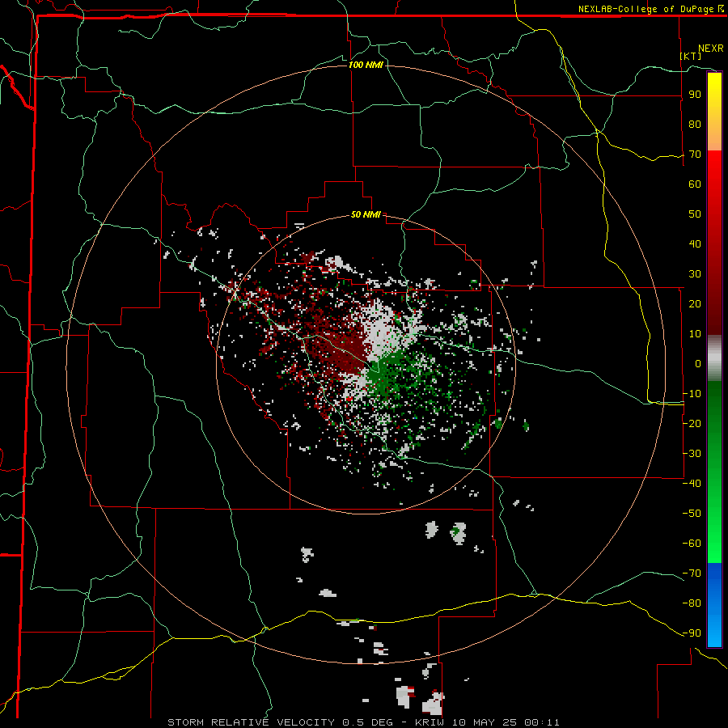Click the positive 40 scale value
This screenshot has width=728, height=728.
[x=695, y=244]
